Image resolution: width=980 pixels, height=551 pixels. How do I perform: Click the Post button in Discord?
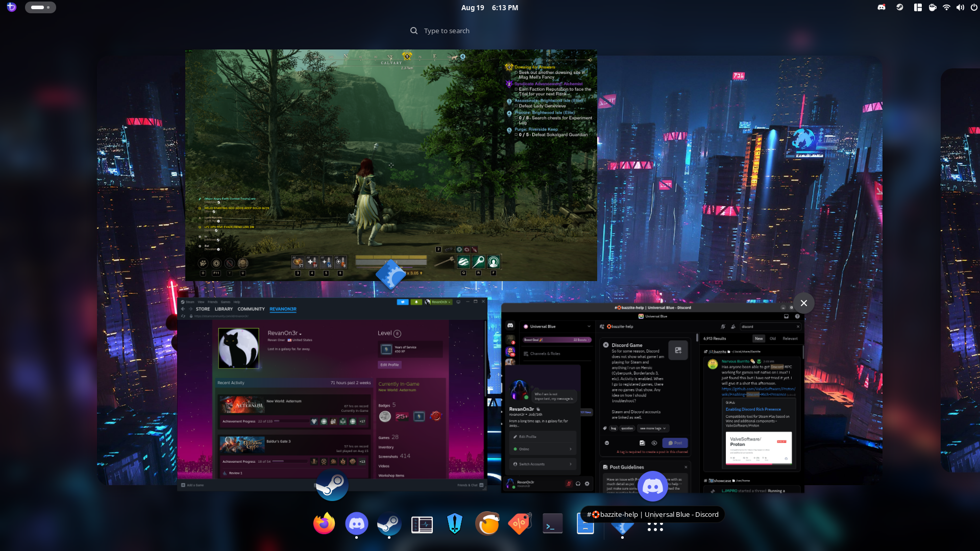675,443
